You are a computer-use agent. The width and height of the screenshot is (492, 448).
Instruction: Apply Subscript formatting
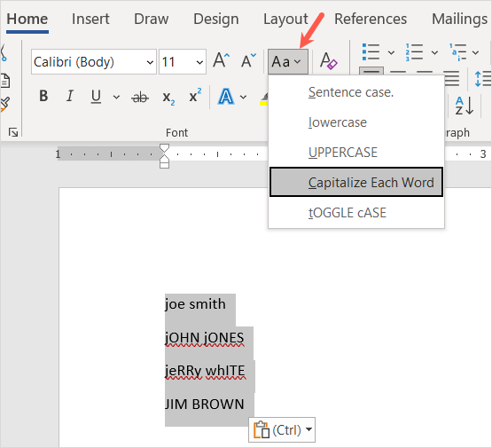pyautogui.click(x=168, y=98)
